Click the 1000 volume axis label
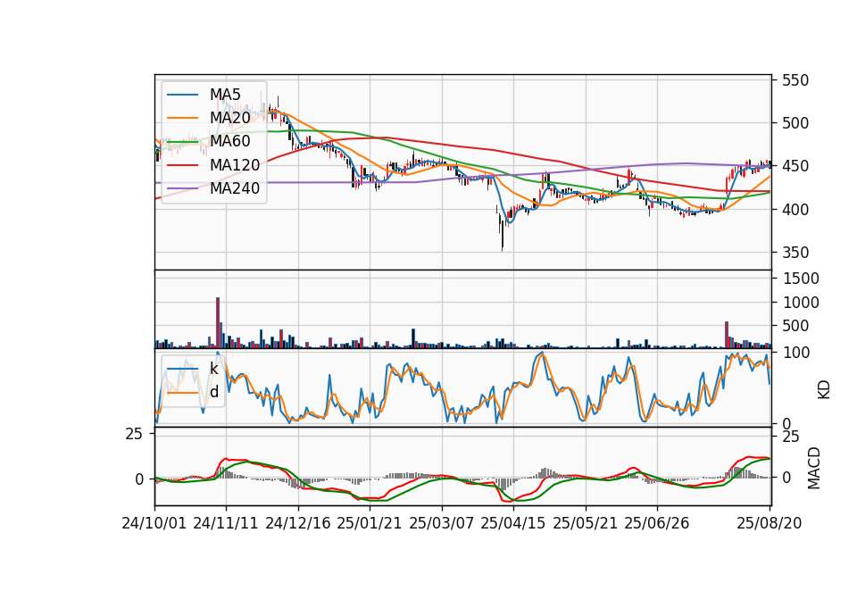Image resolution: width=857 pixels, height=616 pixels. (801, 303)
